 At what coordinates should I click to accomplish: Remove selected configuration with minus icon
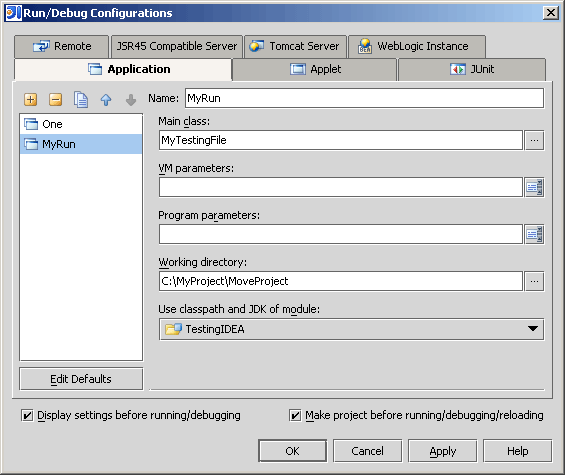pyautogui.click(x=55, y=99)
